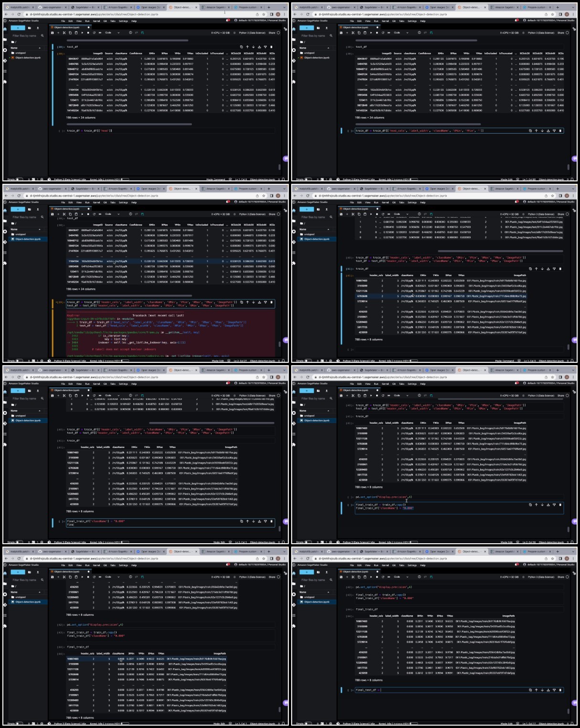Add cell in window with highlighted 10807483 row
580x728 pixels.
click(x=58, y=577)
